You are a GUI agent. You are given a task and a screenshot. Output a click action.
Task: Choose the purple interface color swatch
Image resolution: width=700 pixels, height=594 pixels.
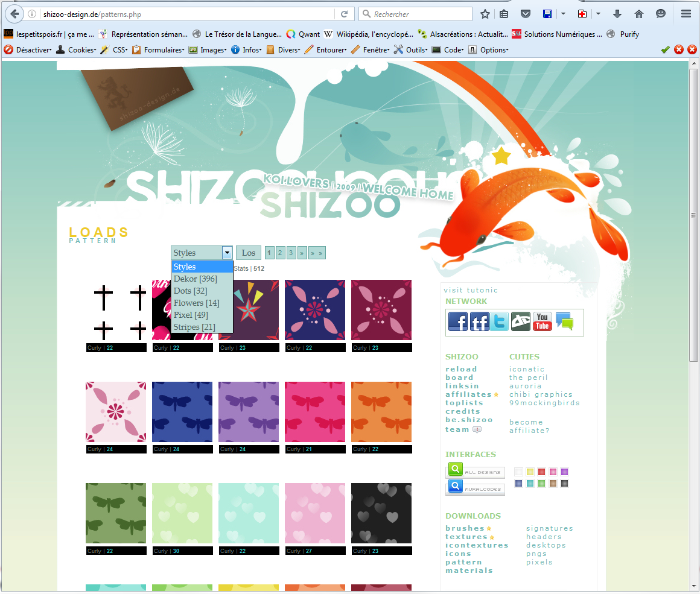pyautogui.click(x=565, y=472)
